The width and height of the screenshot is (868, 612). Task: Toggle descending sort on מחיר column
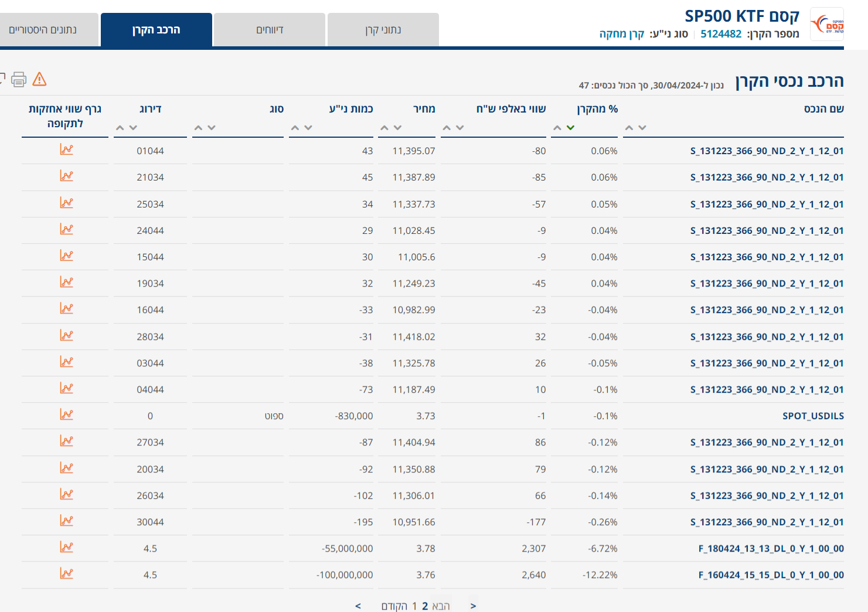click(x=398, y=127)
